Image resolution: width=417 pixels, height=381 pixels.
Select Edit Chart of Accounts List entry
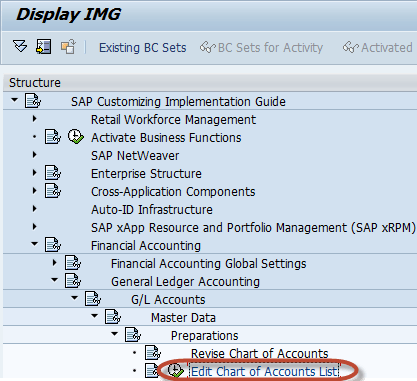(x=264, y=371)
